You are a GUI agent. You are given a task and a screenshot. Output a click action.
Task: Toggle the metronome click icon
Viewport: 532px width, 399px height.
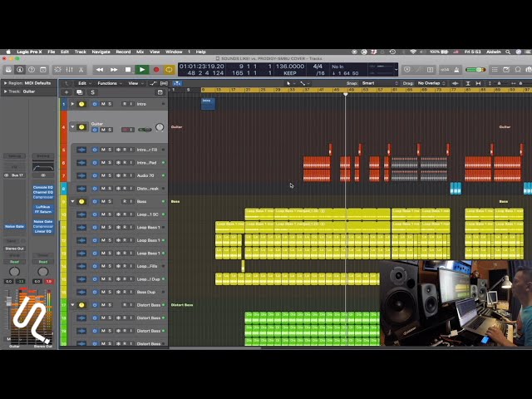click(x=456, y=70)
